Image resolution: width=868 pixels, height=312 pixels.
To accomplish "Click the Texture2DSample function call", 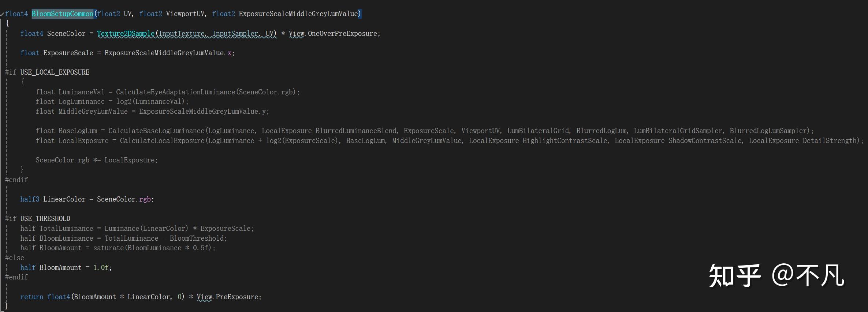I will tap(126, 34).
